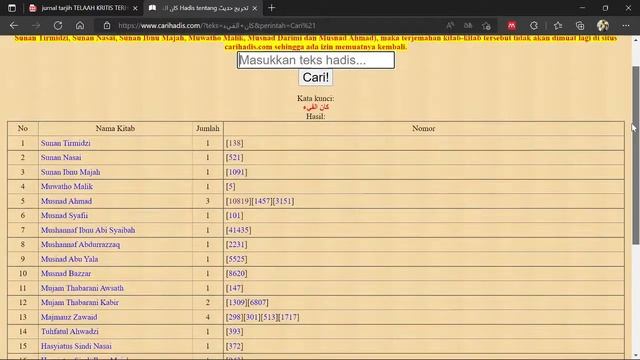The image size is (640, 360).
Task: Click hadith number [1091] for Ibnu Majah
Action: (236, 172)
